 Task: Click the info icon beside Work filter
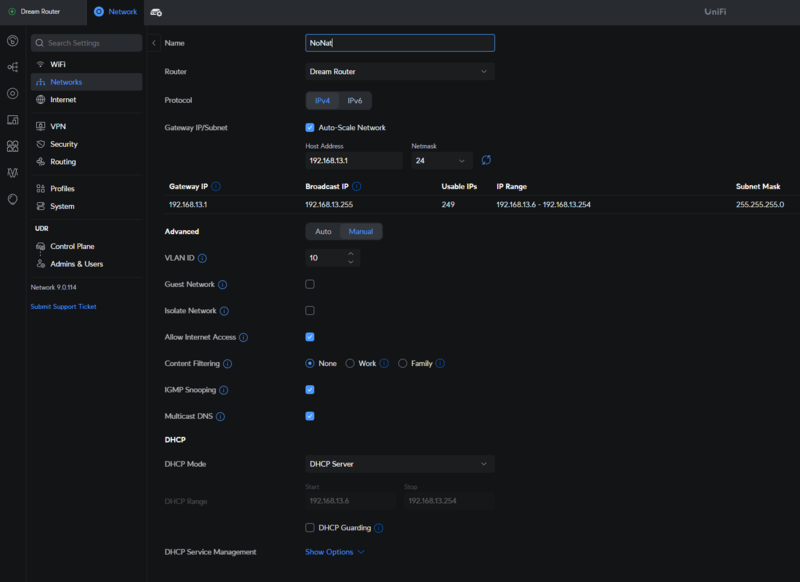pos(384,363)
